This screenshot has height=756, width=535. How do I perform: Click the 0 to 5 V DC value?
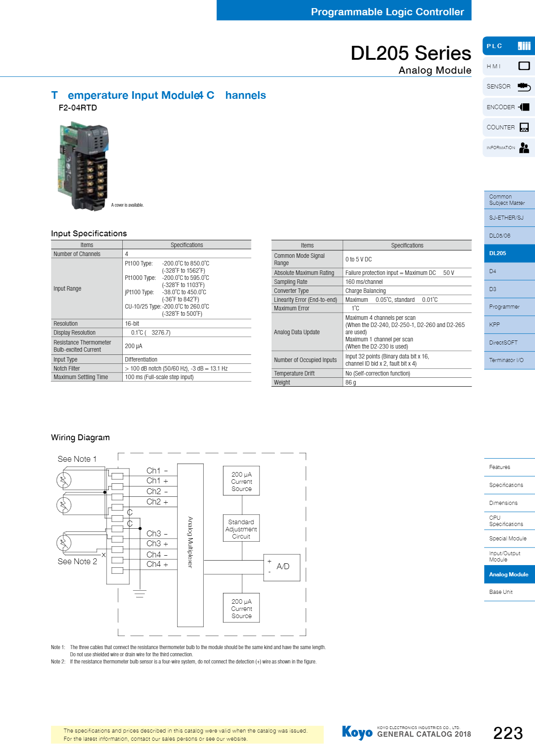pos(359,259)
